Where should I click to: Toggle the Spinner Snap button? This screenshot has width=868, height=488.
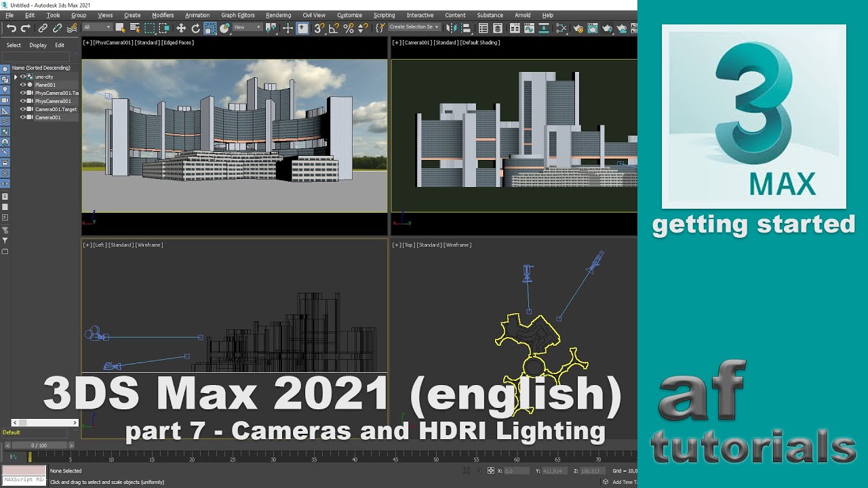coord(363,28)
